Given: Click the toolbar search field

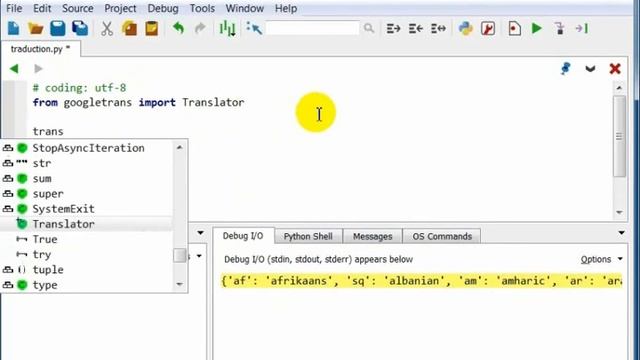Looking at the screenshot, I should pos(312,28).
